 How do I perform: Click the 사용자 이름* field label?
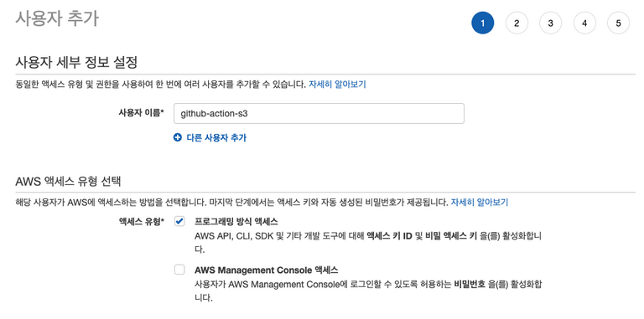click(x=141, y=113)
